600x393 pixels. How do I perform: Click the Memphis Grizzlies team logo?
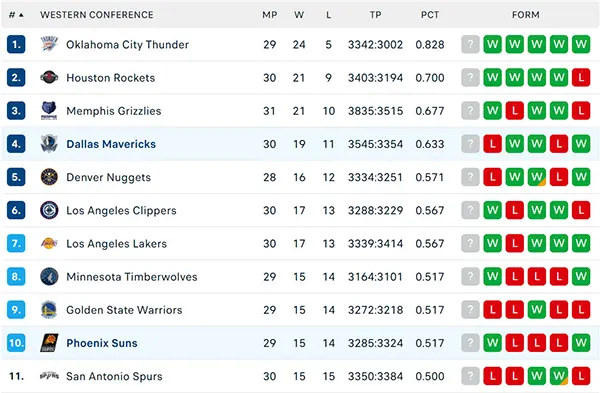49,111
